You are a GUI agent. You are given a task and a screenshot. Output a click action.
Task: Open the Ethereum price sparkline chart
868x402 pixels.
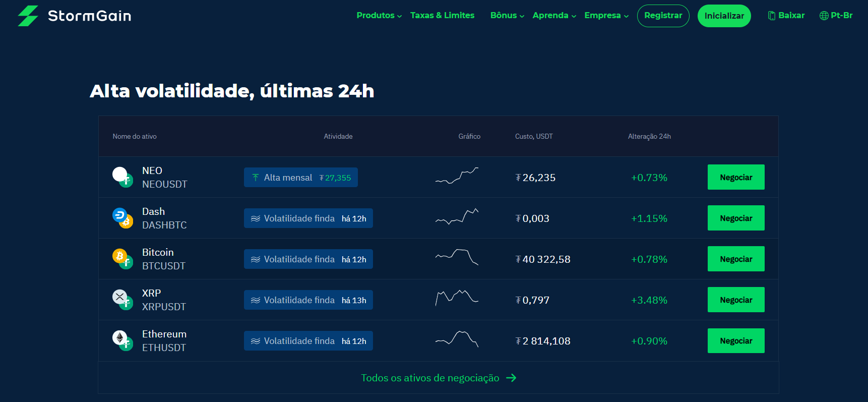[457, 339]
